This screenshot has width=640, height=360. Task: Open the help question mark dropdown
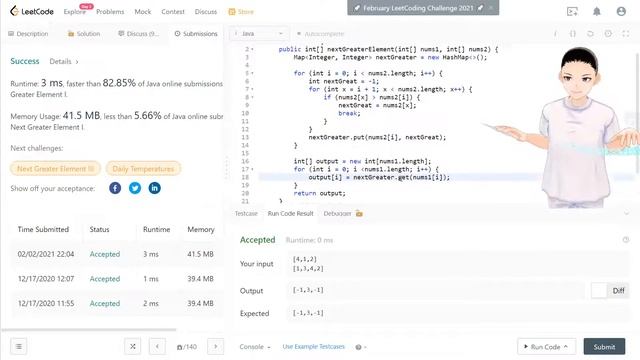click(x=360, y=347)
